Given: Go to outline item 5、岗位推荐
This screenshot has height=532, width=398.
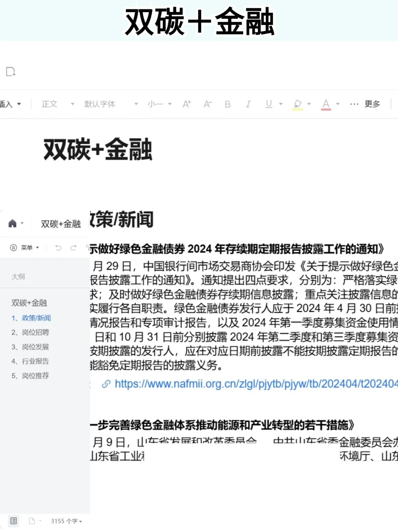Looking at the screenshot, I should pyautogui.click(x=30, y=376).
